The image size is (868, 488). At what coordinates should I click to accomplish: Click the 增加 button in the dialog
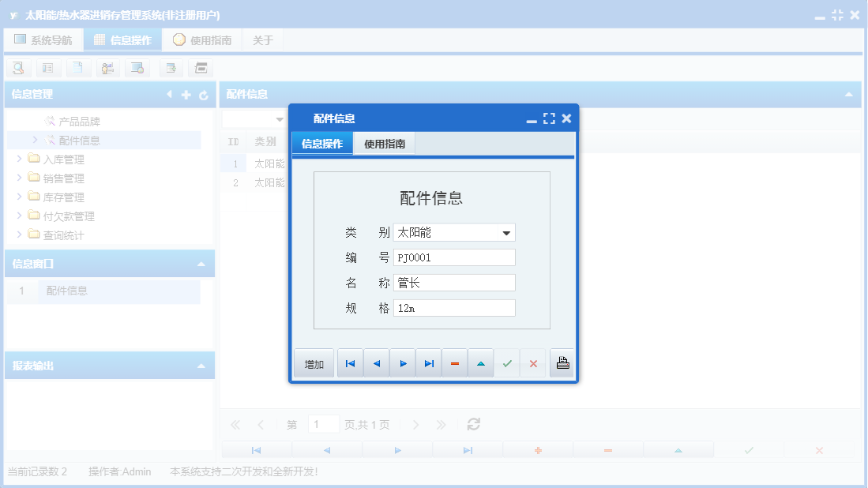click(314, 362)
